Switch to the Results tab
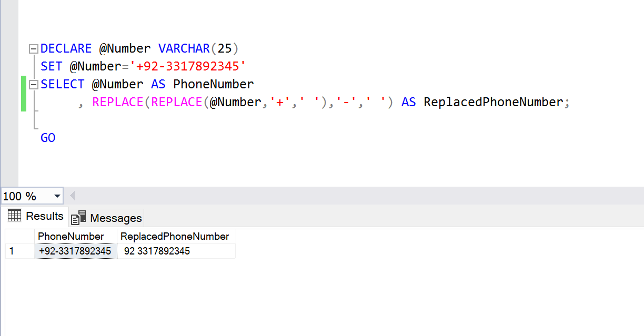Image resolution: width=644 pixels, height=336 pixels. pos(35,216)
